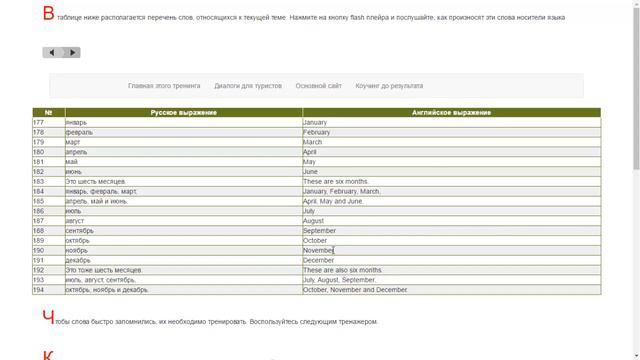The height and width of the screenshot is (360, 640).
Task: Click the Russian word июль in row 186
Action: (x=73, y=211)
